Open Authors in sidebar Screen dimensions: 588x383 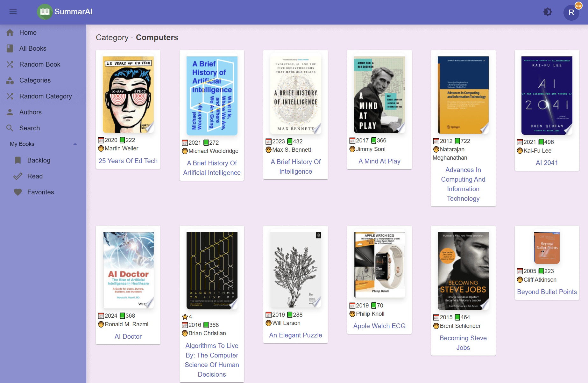click(43, 112)
